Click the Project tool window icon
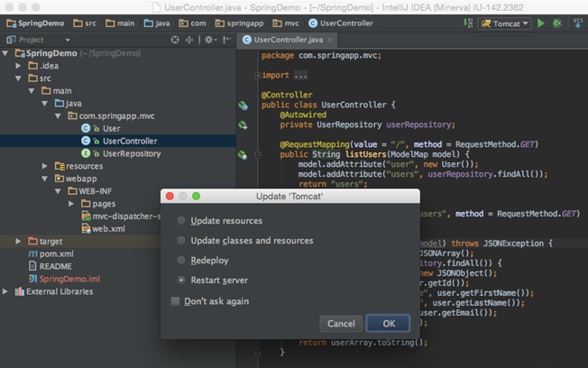The image size is (588, 368). pos(11,40)
